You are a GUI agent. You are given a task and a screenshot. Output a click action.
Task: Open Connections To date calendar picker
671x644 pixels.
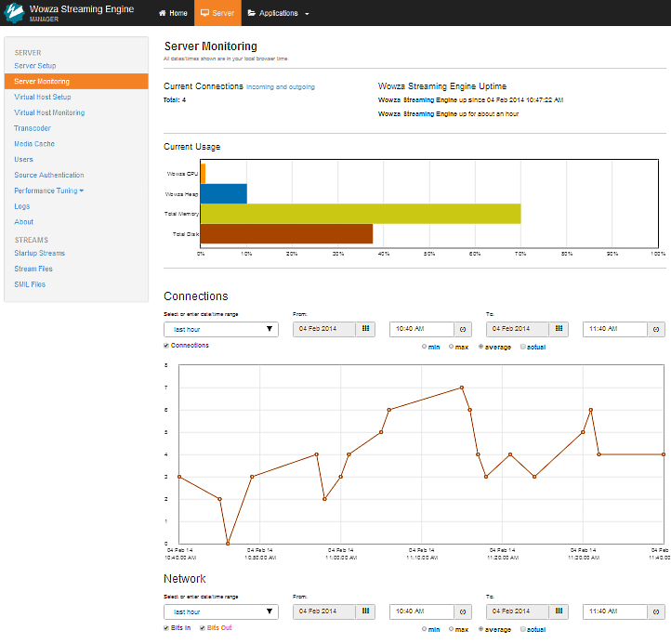559,329
